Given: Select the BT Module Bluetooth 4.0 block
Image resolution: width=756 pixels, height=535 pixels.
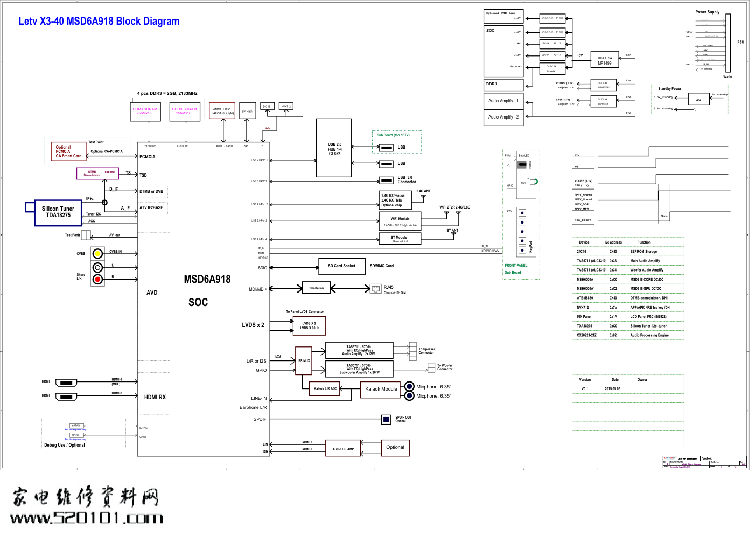Looking at the screenshot, I should [400, 239].
